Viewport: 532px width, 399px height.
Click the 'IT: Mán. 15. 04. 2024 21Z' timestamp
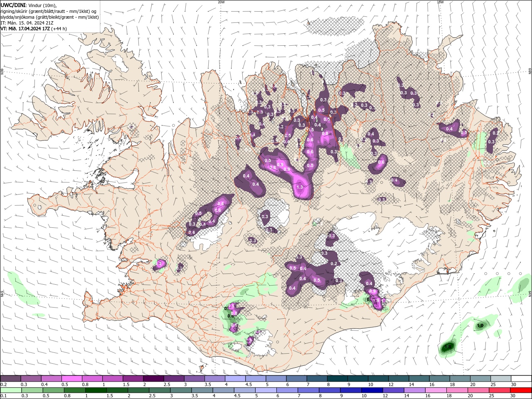click(27, 23)
